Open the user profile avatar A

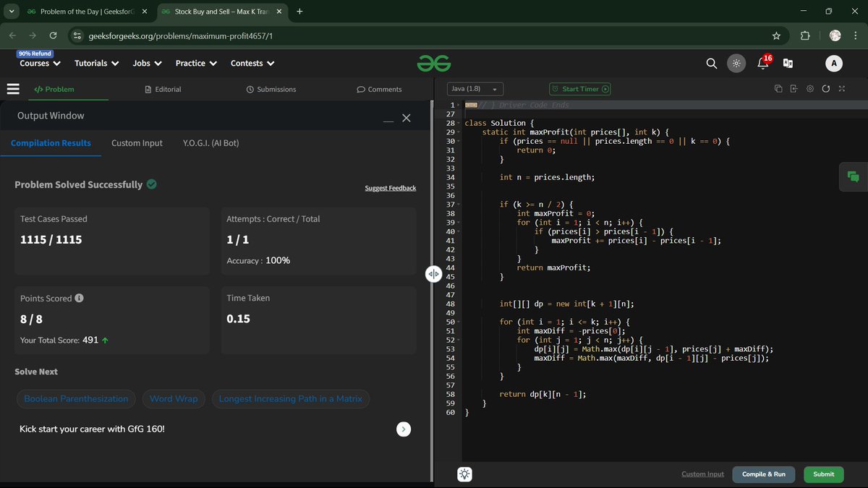pos(833,64)
